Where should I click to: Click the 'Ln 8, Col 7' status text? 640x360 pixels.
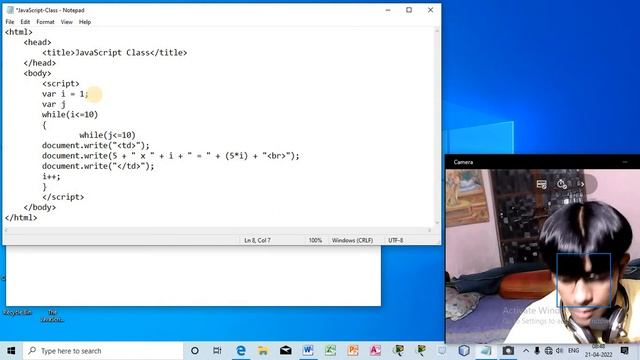click(x=257, y=240)
